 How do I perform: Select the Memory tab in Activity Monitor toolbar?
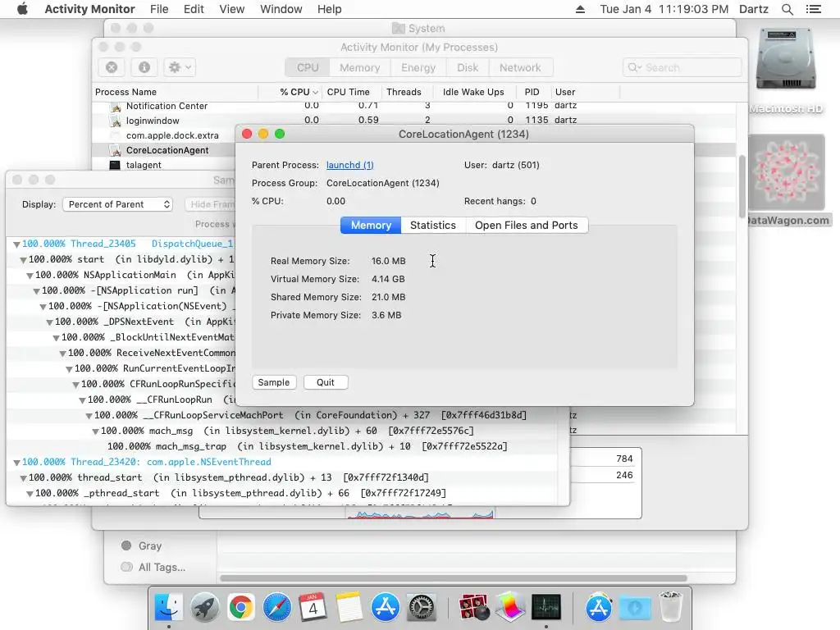coord(359,67)
